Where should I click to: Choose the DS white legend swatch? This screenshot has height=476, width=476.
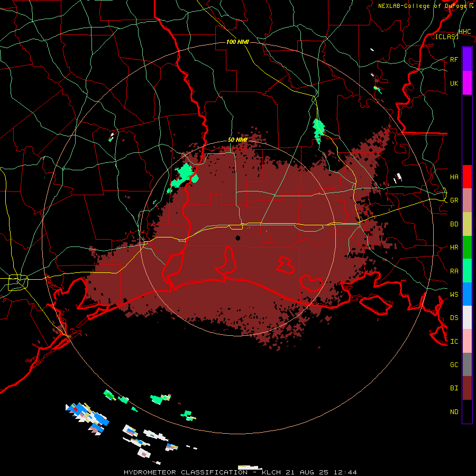[467, 317]
